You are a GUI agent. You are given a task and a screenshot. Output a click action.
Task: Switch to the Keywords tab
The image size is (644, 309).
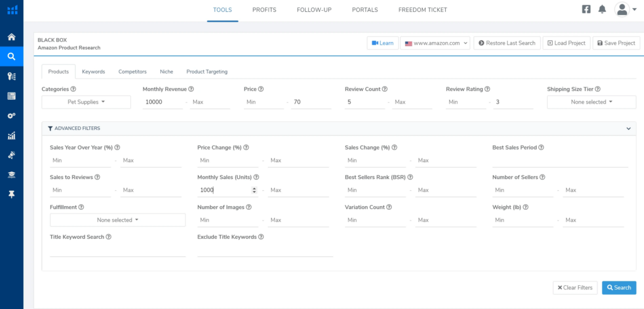94,72
